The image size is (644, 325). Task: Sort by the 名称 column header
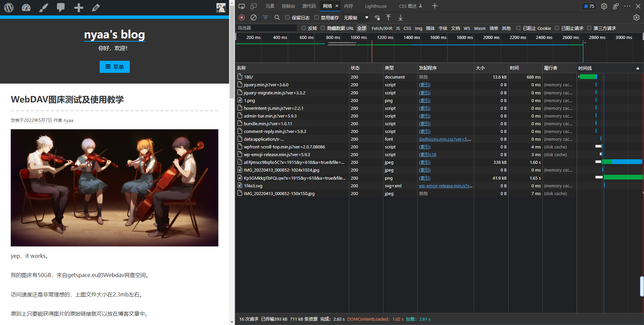(x=292, y=68)
